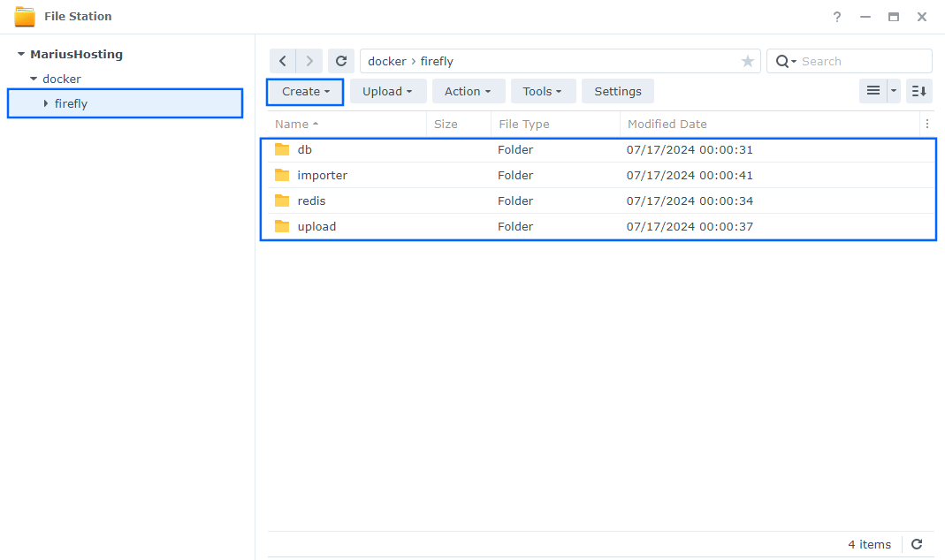
Task: Expand the Tools dropdown menu
Action: point(543,91)
